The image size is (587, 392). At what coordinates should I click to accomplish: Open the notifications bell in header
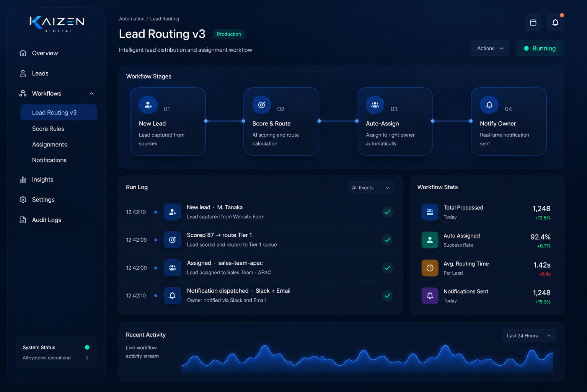coord(555,23)
